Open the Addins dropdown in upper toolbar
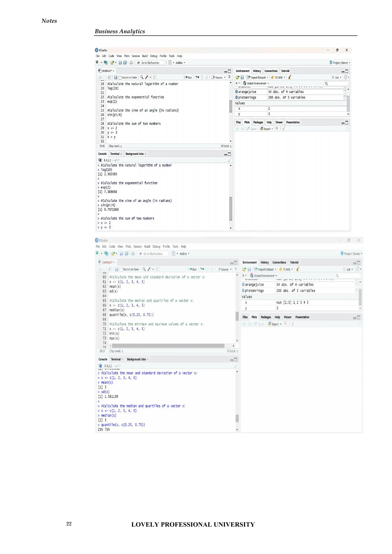The image size is (392, 554). pos(180,63)
